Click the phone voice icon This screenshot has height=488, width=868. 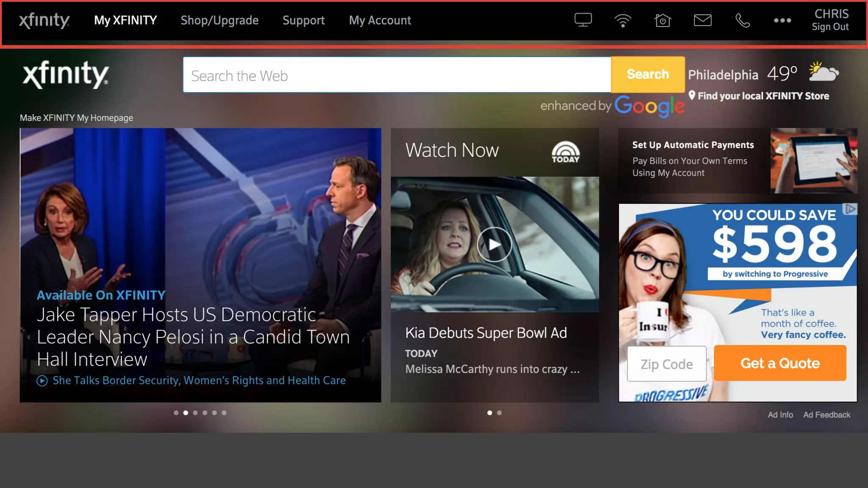742,20
